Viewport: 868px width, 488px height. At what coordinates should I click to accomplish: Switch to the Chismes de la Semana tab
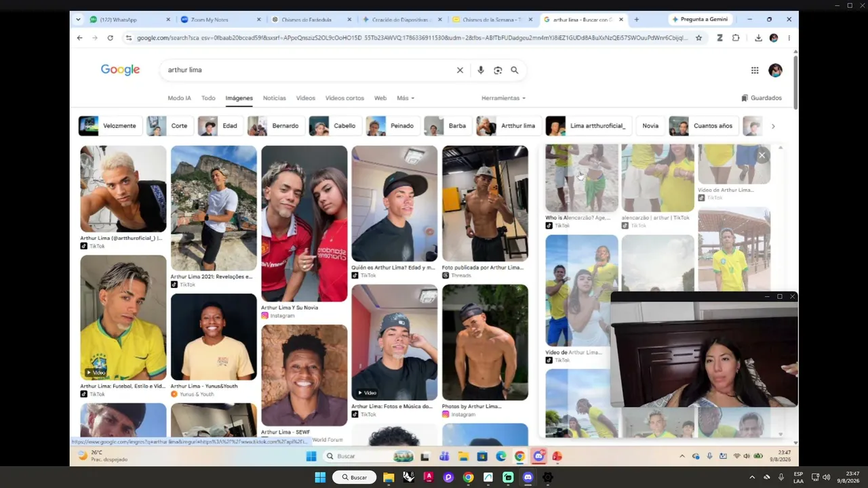pos(492,20)
